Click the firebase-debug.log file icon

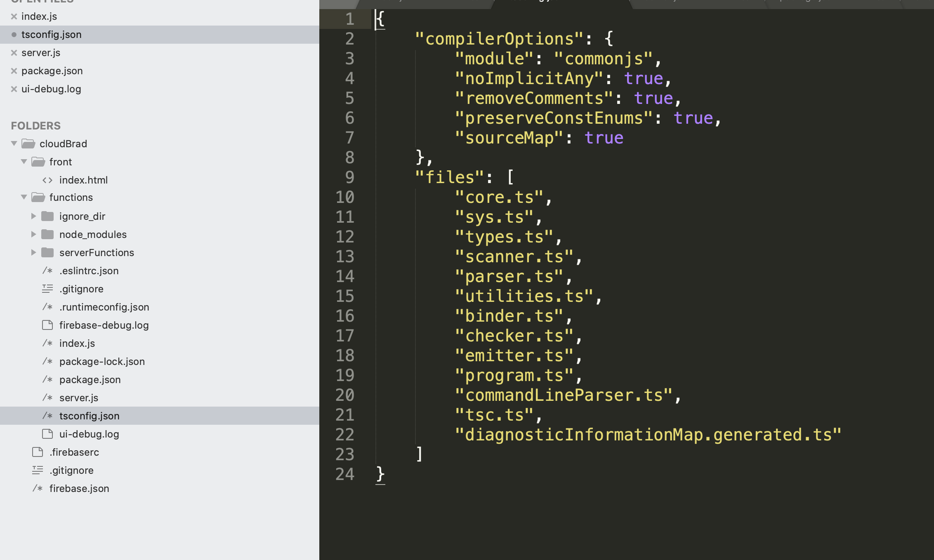click(47, 325)
